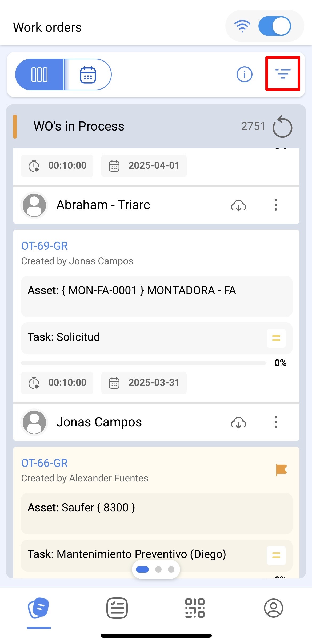Switch to the calendar view
The width and height of the screenshot is (312, 644).
(88, 74)
